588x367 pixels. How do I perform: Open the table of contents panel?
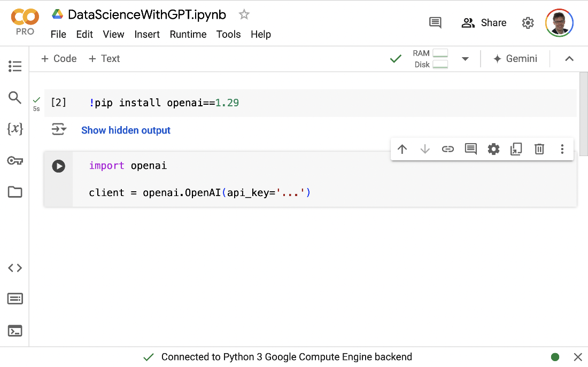pos(15,66)
